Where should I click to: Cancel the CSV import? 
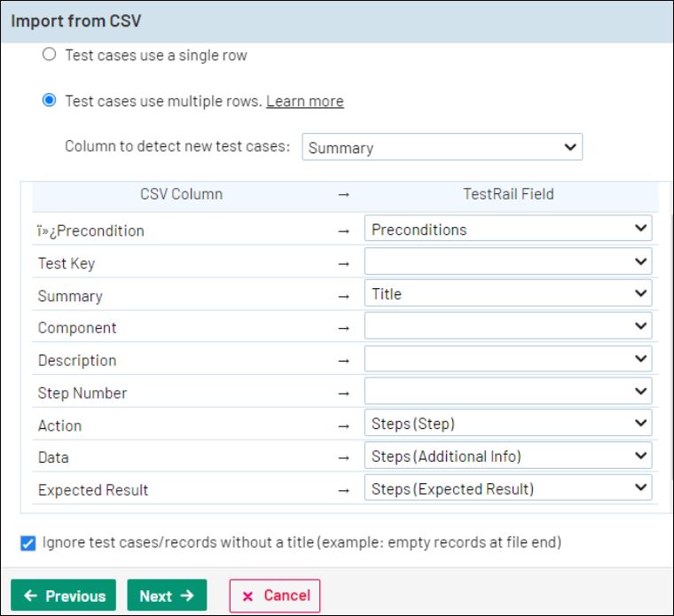pyautogui.click(x=275, y=596)
